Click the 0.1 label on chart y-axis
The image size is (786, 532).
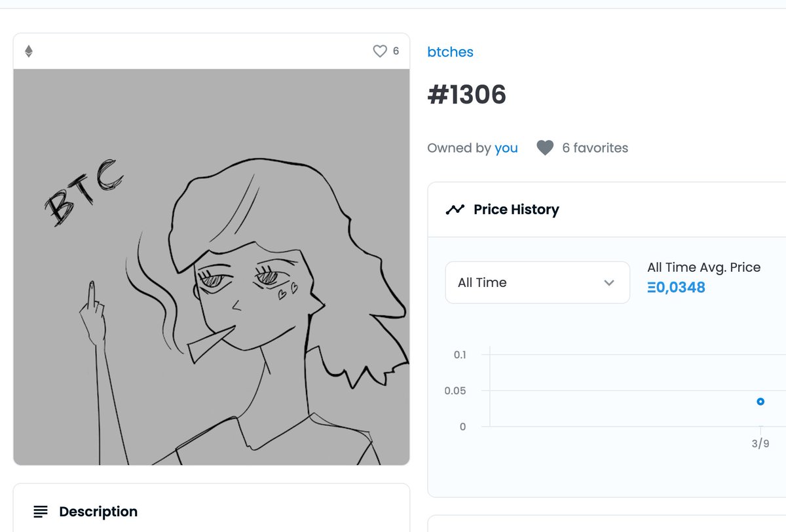coord(460,354)
